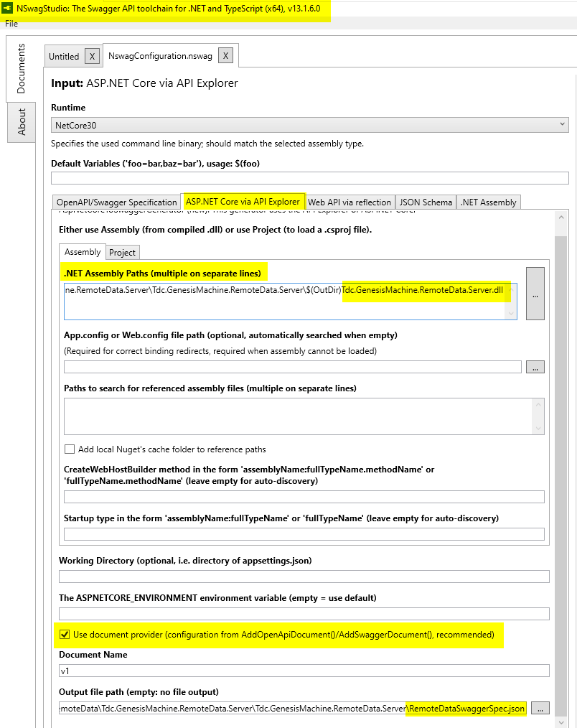Click the Startup type input field
The height and width of the screenshot is (728, 577).
[x=304, y=534]
